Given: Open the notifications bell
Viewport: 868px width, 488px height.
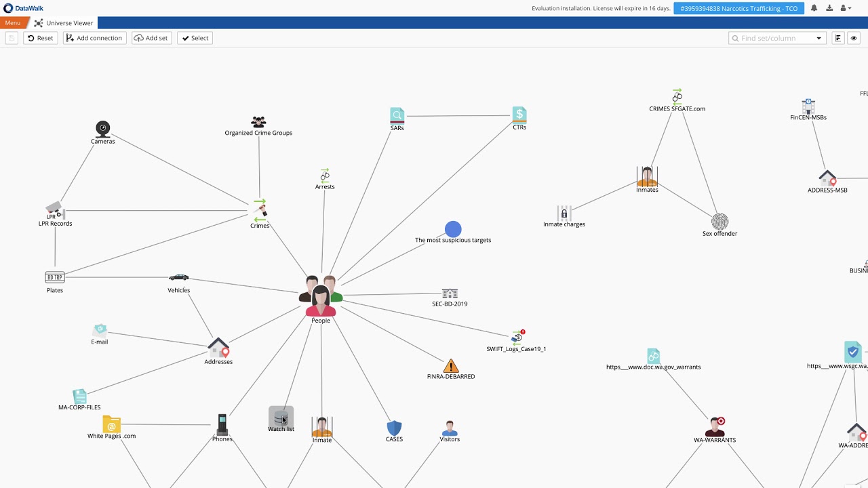Looking at the screenshot, I should [814, 8].
